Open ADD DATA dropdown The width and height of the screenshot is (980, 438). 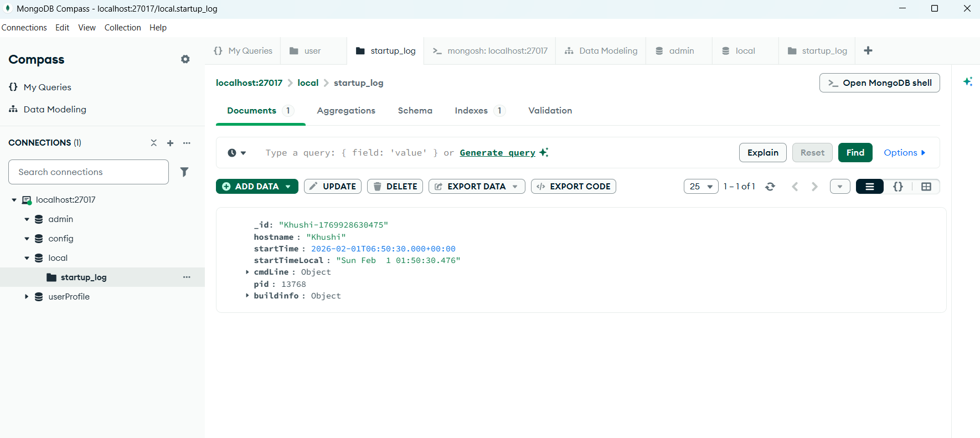pos(257,187)
